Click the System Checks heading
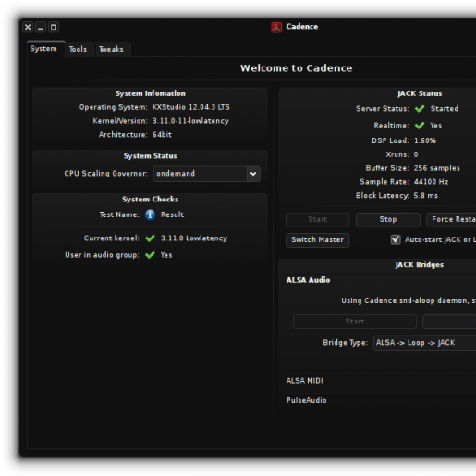The image size is (476, 476). tap(151, 200)
